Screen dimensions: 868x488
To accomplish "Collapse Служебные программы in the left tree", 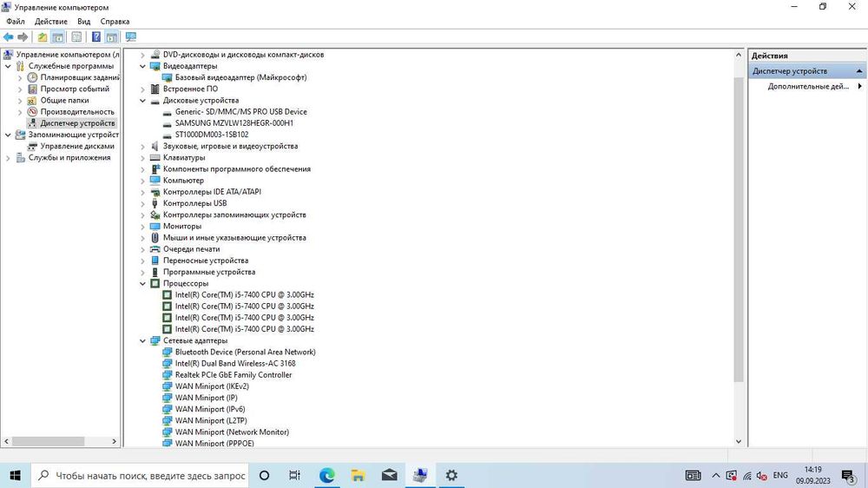I will tap(8, 66).
